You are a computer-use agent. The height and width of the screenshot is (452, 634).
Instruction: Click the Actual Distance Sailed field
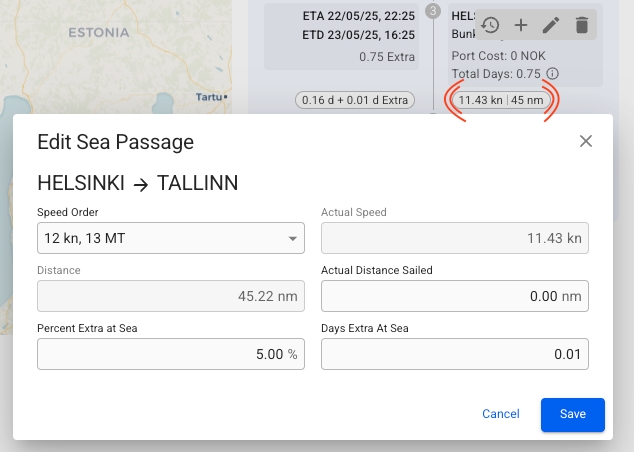tap(454, 296)
